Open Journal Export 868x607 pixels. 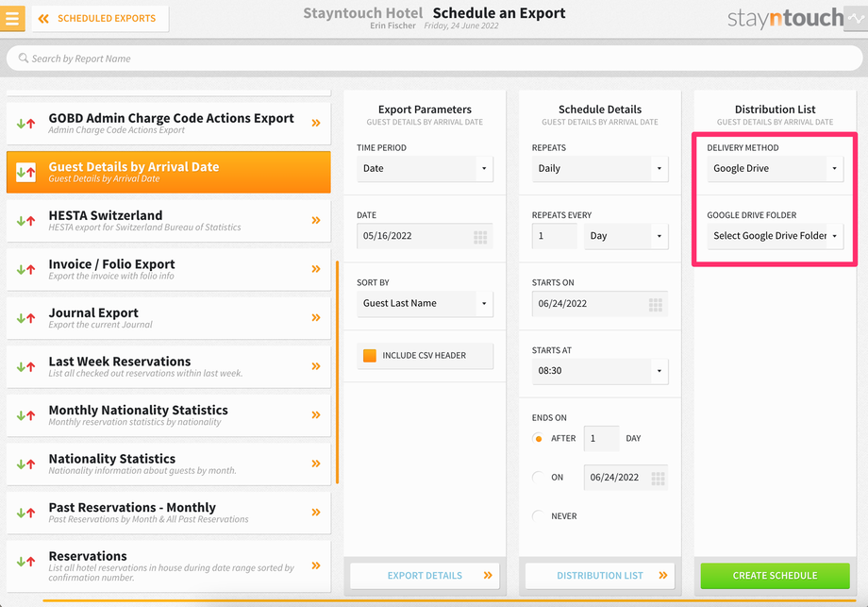coord(168,318)
